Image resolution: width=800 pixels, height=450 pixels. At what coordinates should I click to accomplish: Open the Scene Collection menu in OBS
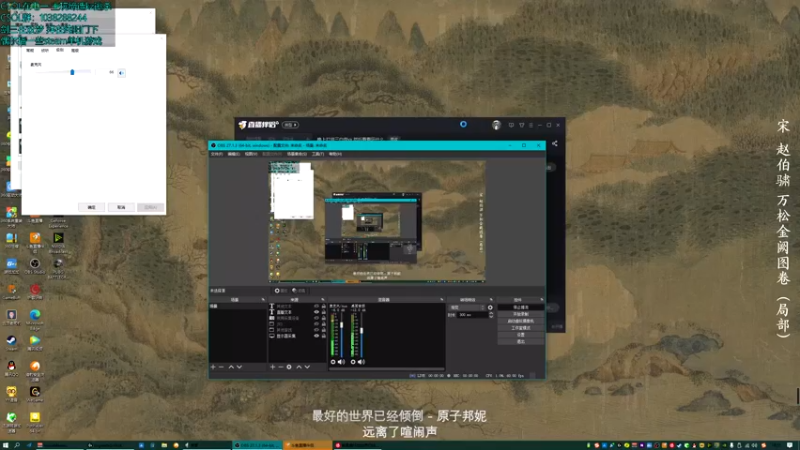pyautogui.click(x=296, y=154)
